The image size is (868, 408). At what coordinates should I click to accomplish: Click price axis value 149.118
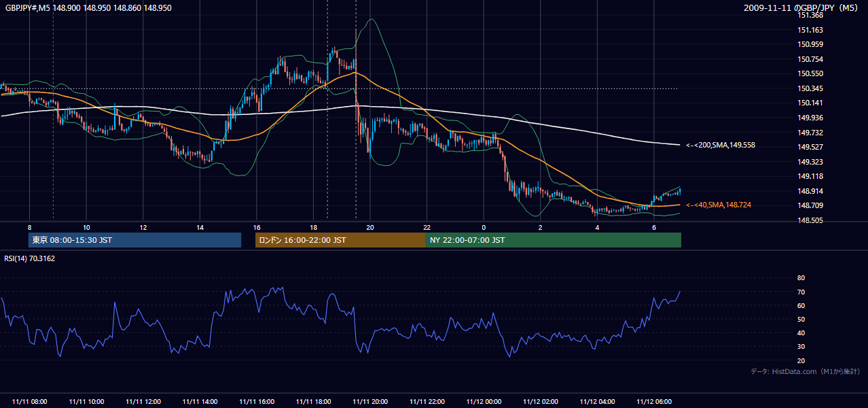click(x=811, y=176)
